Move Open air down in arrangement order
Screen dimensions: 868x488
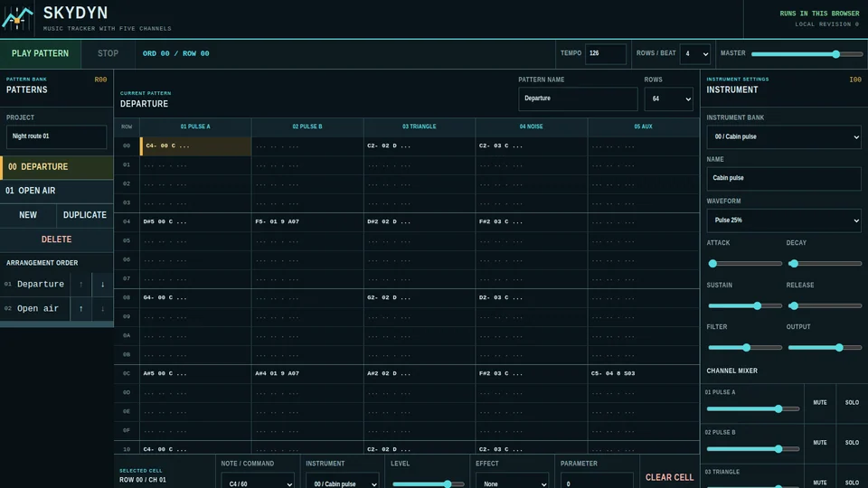[102, 309]
